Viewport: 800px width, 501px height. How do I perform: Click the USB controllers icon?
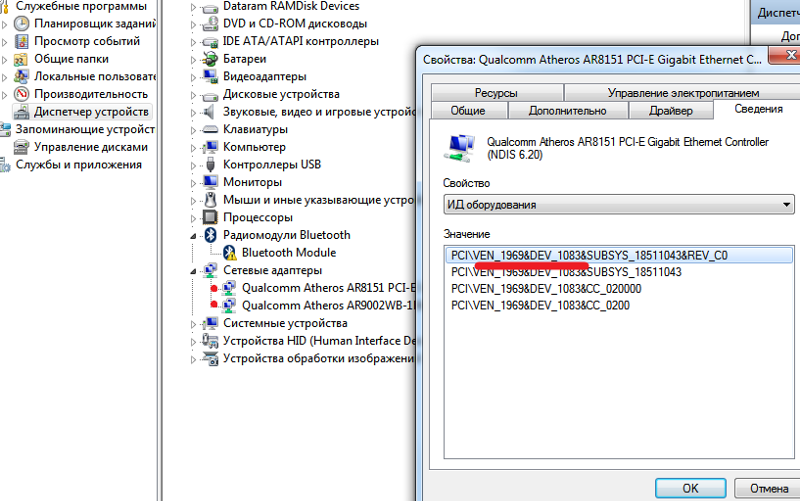[x=210, y=164]
